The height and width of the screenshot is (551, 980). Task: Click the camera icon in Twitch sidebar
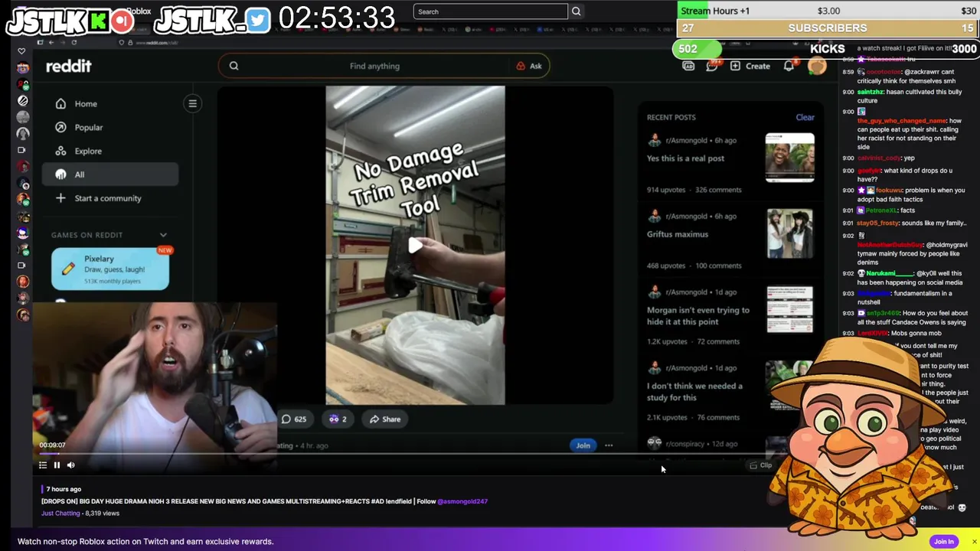21,150
